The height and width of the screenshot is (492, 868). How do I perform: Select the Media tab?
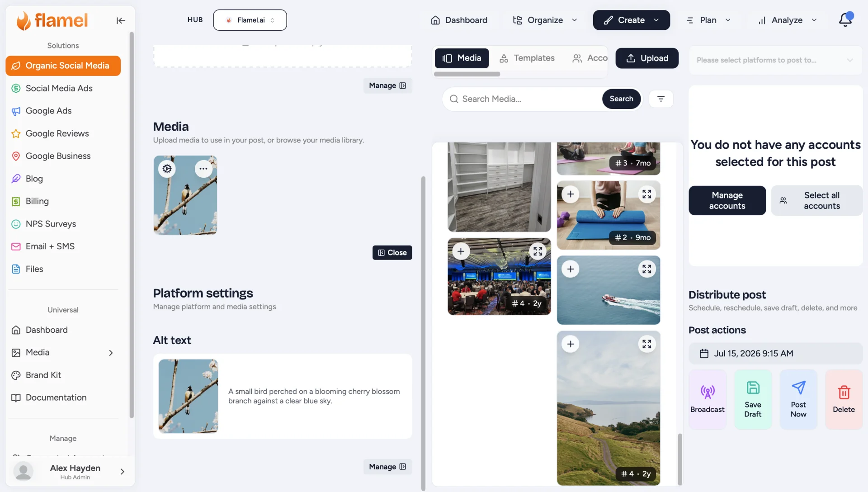(x=462, y=58)
